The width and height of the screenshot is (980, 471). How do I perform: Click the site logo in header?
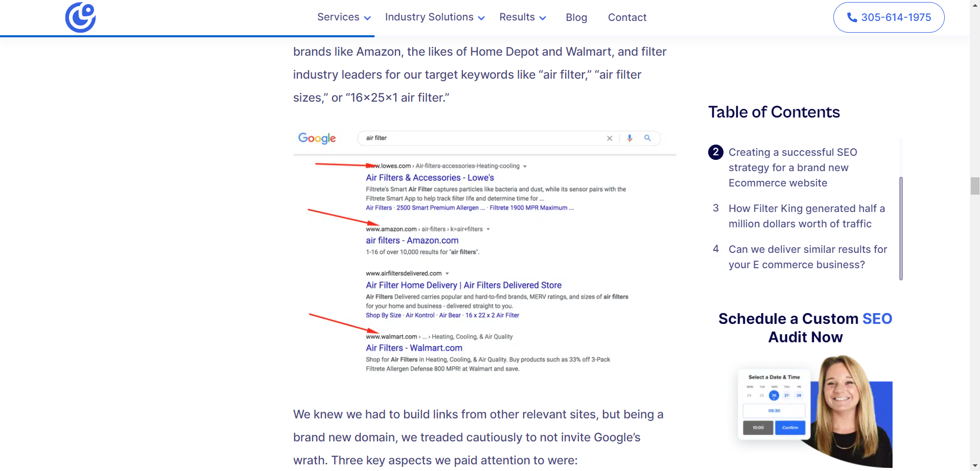(x=80, y=17)
